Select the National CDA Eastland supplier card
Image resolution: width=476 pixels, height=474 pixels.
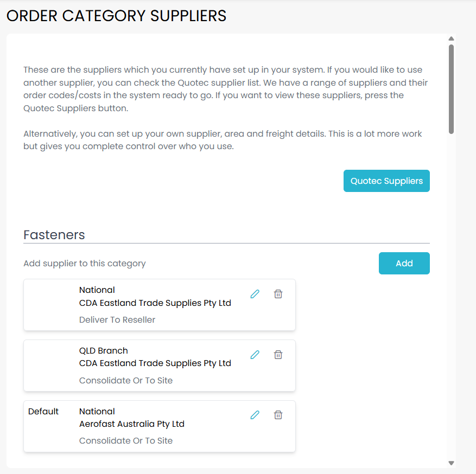pyautogui.click(x=159, y=305)
